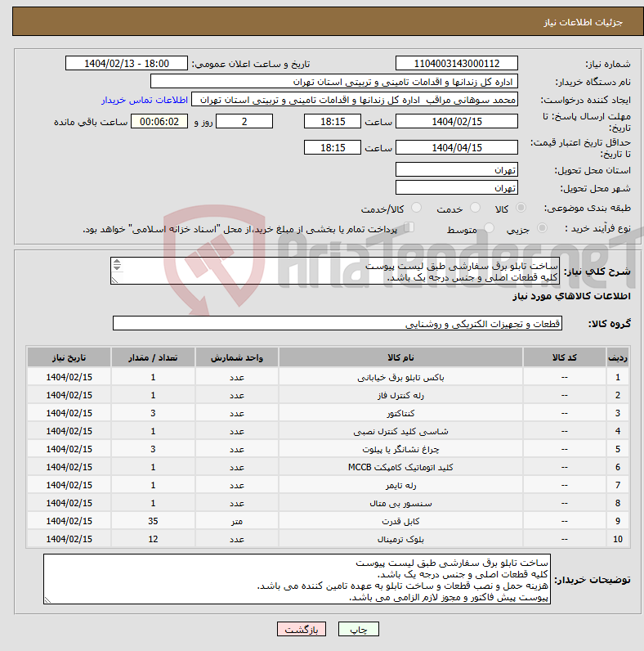Click row number 10 in the table
This screenshot has width=644, height=651.
click(x=618, y=539)
